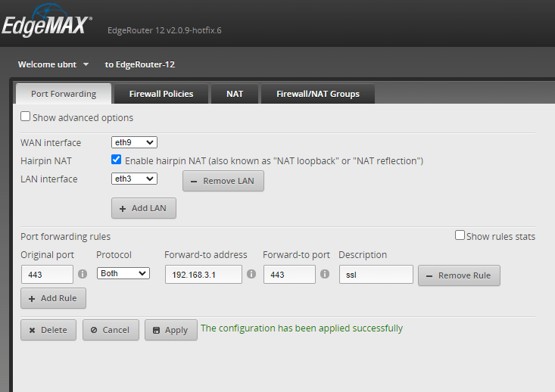This screenshot has width=555, height=392.
Task: Click Remove LAN button
Action: pos(223,181)
